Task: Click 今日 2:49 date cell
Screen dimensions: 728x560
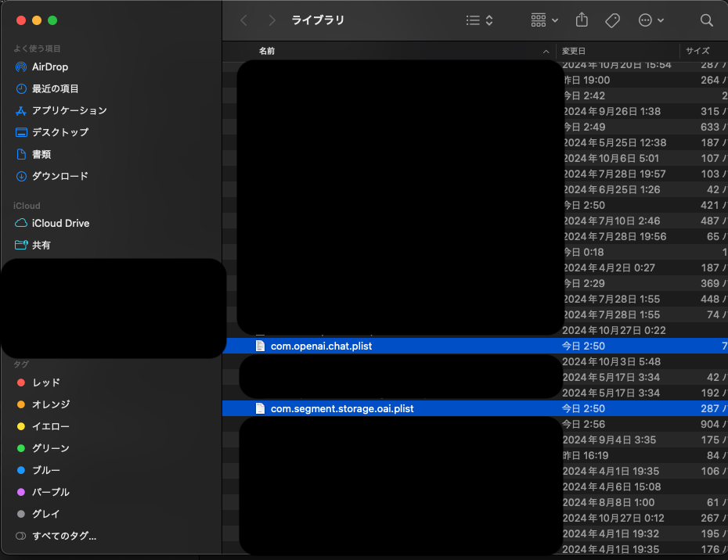Action: (585, 127)
